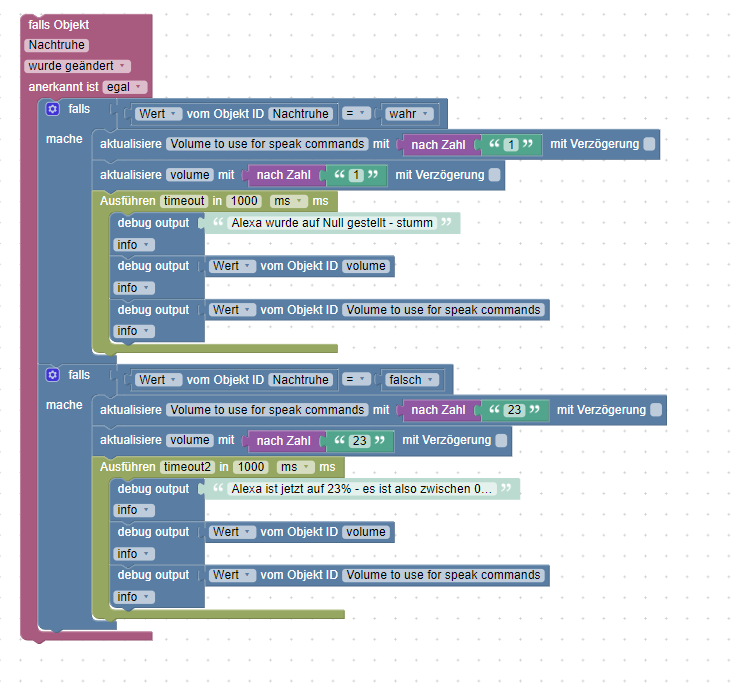Open the 'egal' acknowledged dropdown
This screenshot has width=741, height=690.
(x=125, y=87)
